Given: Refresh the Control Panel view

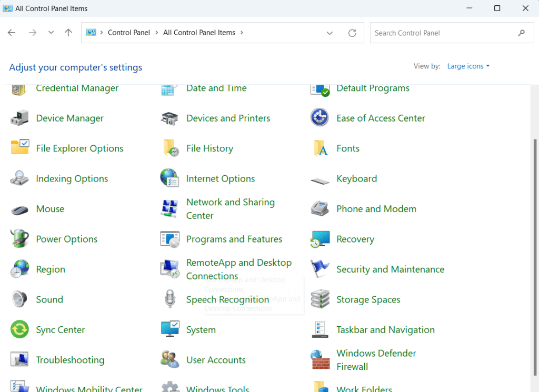Looking at the screenshot, I should pyautogui.click(x=352, y=33).
